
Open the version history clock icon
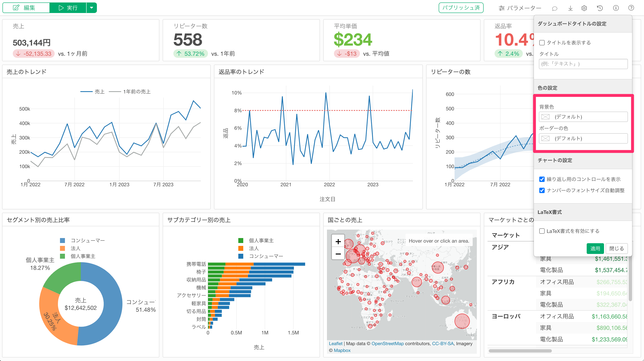point(600,8)
